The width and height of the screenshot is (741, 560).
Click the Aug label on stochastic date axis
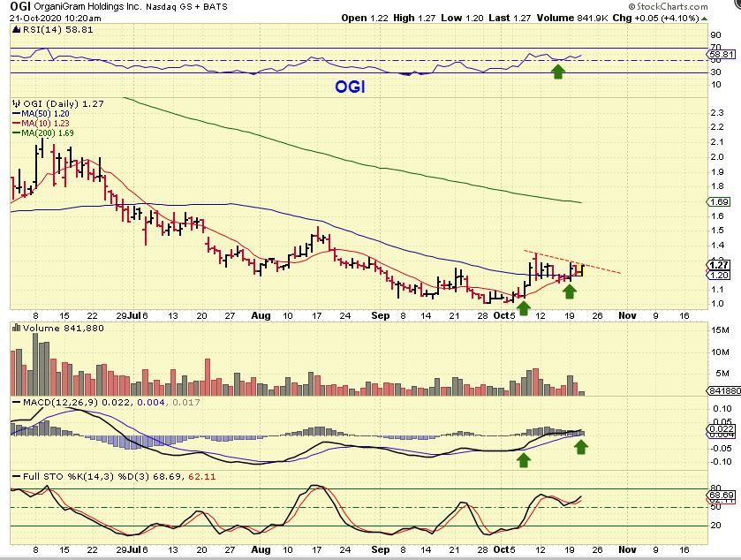pos(261,549)
